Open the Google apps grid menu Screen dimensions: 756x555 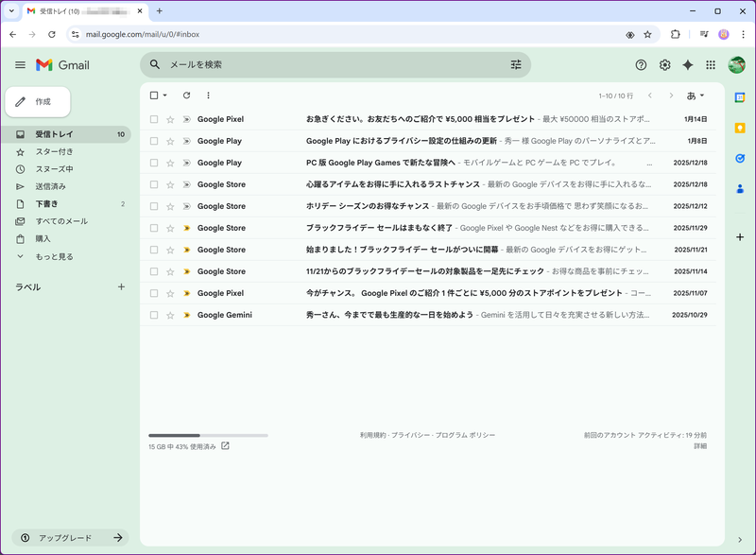pyautogui.click(x=712, y=65)
